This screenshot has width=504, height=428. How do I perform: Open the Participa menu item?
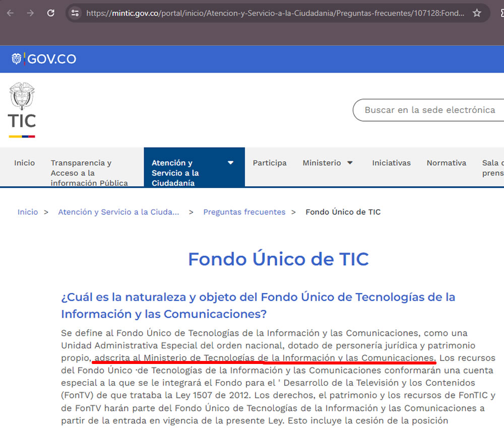[x=269, y=163]
